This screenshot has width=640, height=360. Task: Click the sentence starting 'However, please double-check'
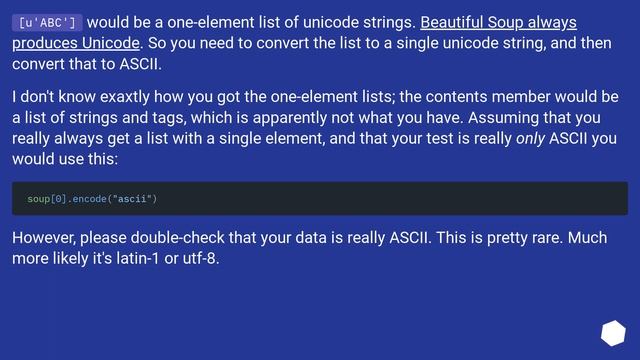(222, 238)
